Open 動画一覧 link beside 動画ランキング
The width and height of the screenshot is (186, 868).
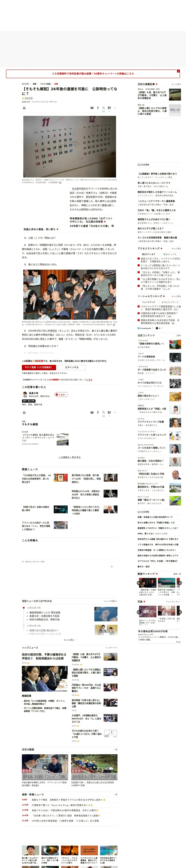click(177, 574)
